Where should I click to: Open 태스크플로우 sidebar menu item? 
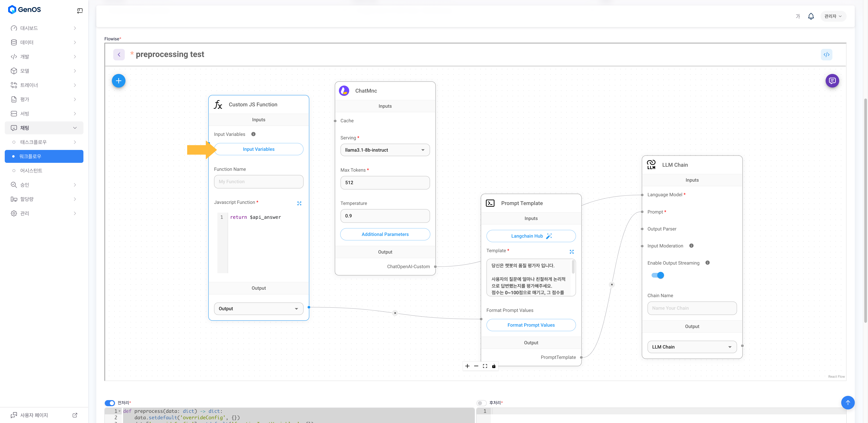33,142
